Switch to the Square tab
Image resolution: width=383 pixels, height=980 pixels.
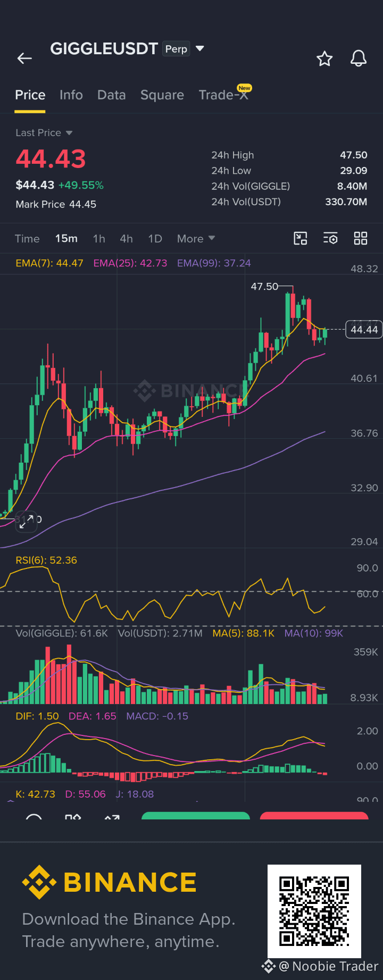tap(162, 95)
